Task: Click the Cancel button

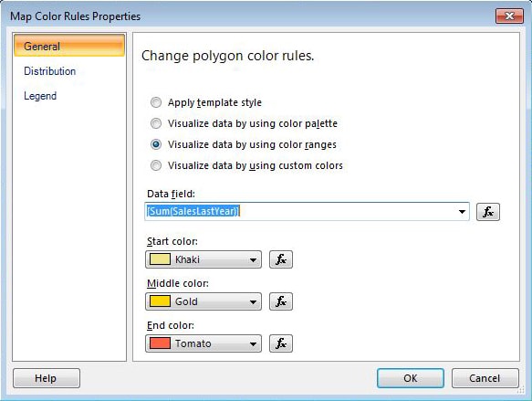Action: (x=485, y=378)
